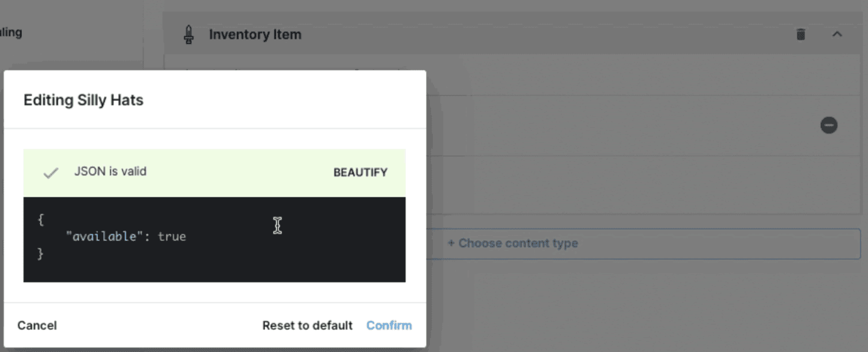The height and width of the screenshot is (352, 868).
Task: Click the sword icon beside Inventory Item
Action: coord(188,35)
